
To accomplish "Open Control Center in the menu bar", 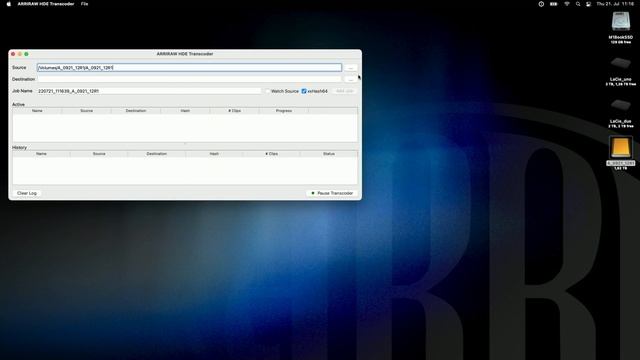I will point(589,4).
